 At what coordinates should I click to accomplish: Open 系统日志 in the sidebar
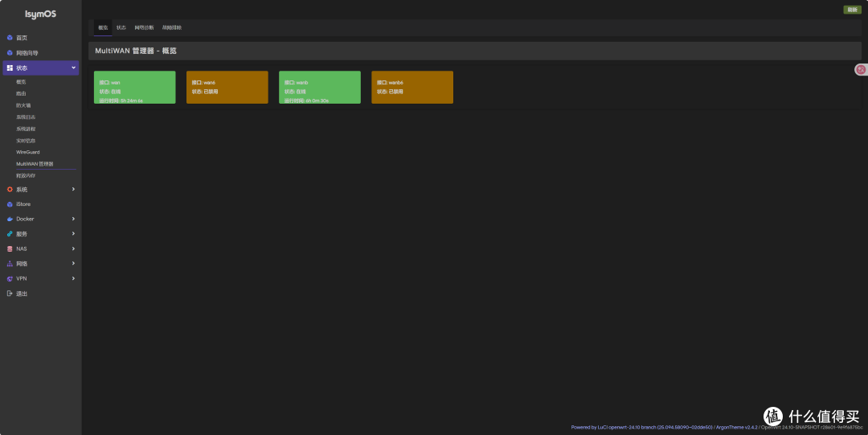pyautogui.click(x=26, y=117)
